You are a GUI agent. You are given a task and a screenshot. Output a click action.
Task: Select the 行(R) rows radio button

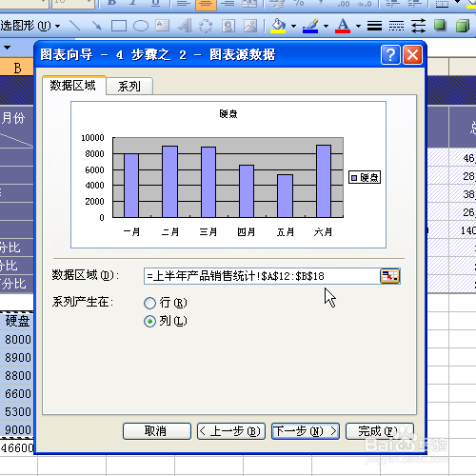[149, 303]
